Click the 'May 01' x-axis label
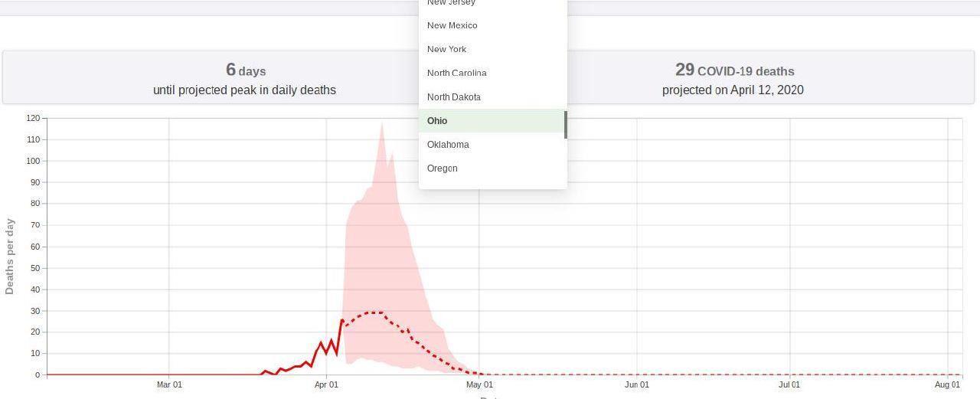Image resolution: width=980 pixels, height=399 pixels. 480,384
